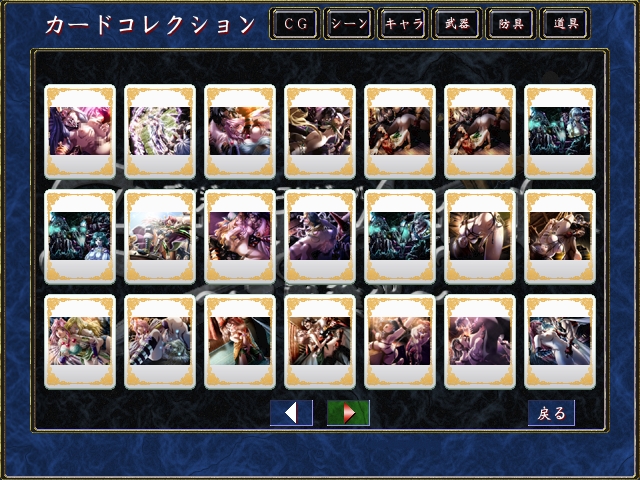Select the teal glowing card ending the top row

[x=560, y=132]
